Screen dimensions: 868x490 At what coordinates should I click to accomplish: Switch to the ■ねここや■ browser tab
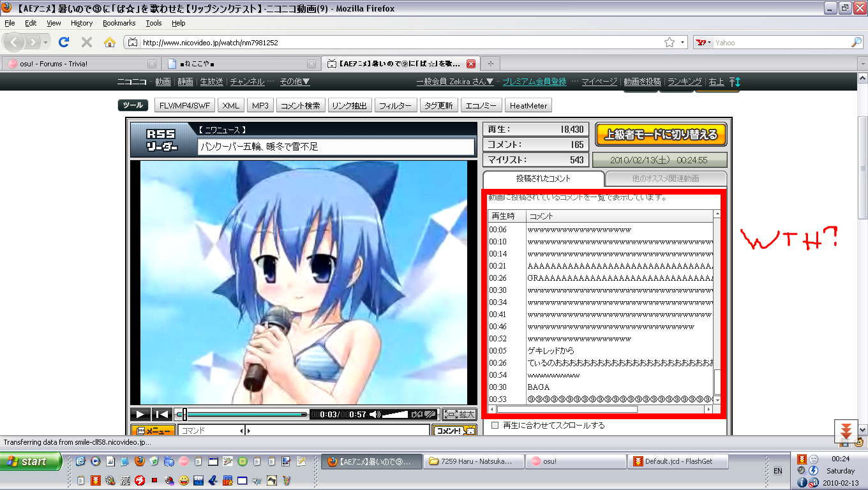[240, 64]
